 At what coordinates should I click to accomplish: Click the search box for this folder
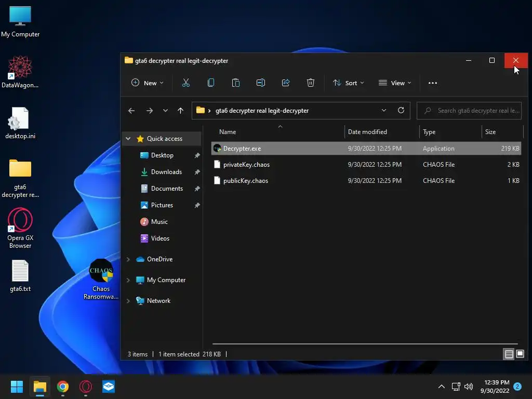pyautogui.click(x=469, y=111)
